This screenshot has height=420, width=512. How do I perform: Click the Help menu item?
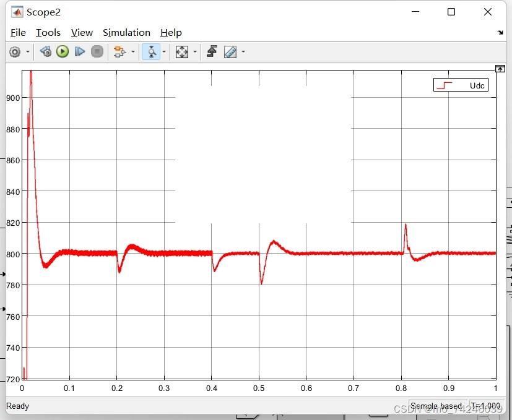(171, 32)
